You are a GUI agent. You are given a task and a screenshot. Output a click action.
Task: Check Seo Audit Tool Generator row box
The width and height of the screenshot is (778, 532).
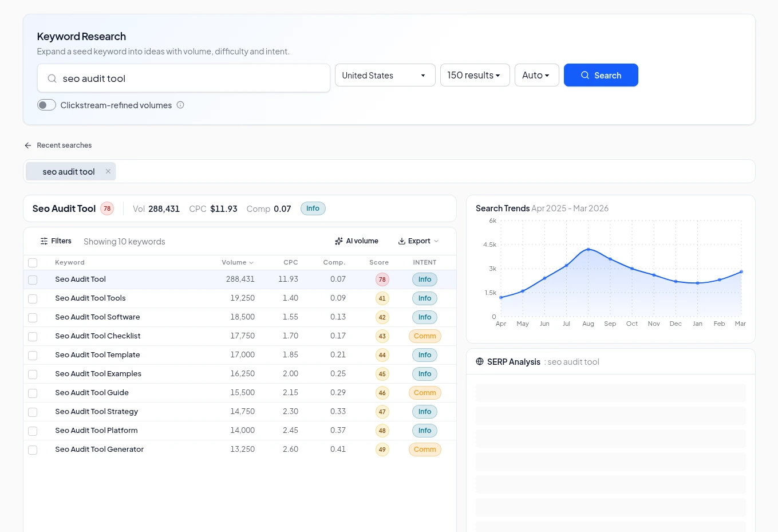coord(33,450)
